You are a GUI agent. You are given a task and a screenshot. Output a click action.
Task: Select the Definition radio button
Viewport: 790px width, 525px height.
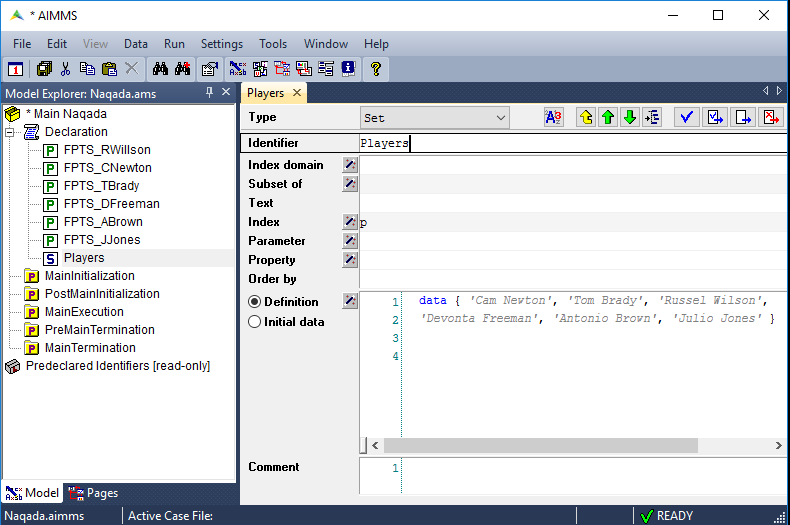pos(254,302)
